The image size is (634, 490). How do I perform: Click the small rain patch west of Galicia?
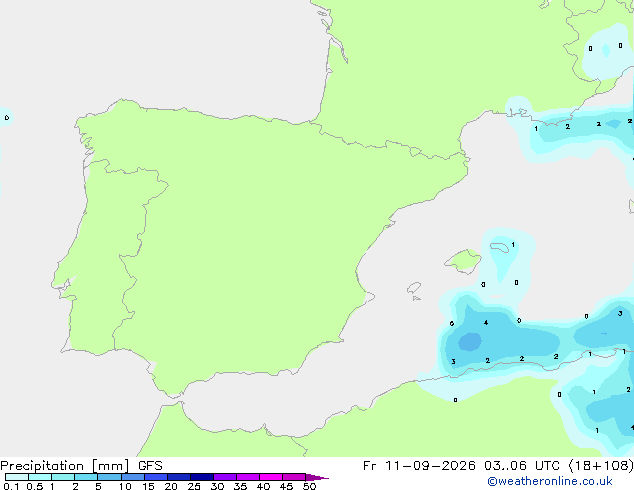[6, 118]
